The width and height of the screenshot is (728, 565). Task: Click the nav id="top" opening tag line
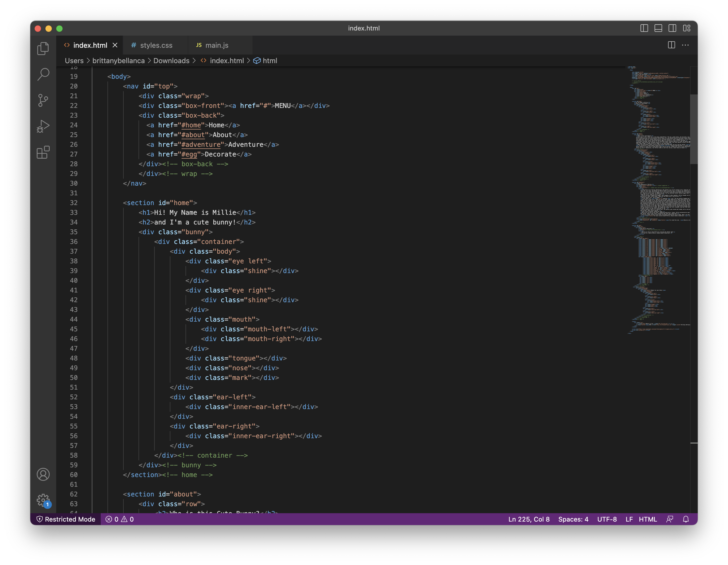pos(150,86)
